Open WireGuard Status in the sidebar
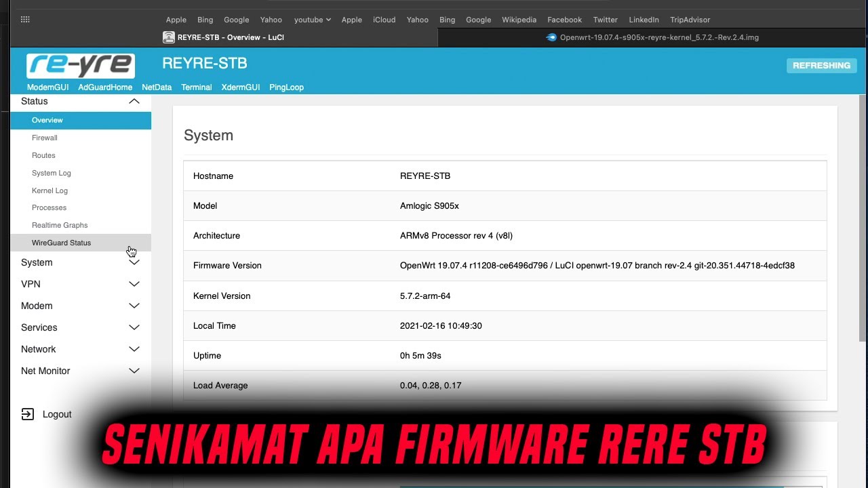The width and height of the screenshot is (868, 488). pos(81,243)
